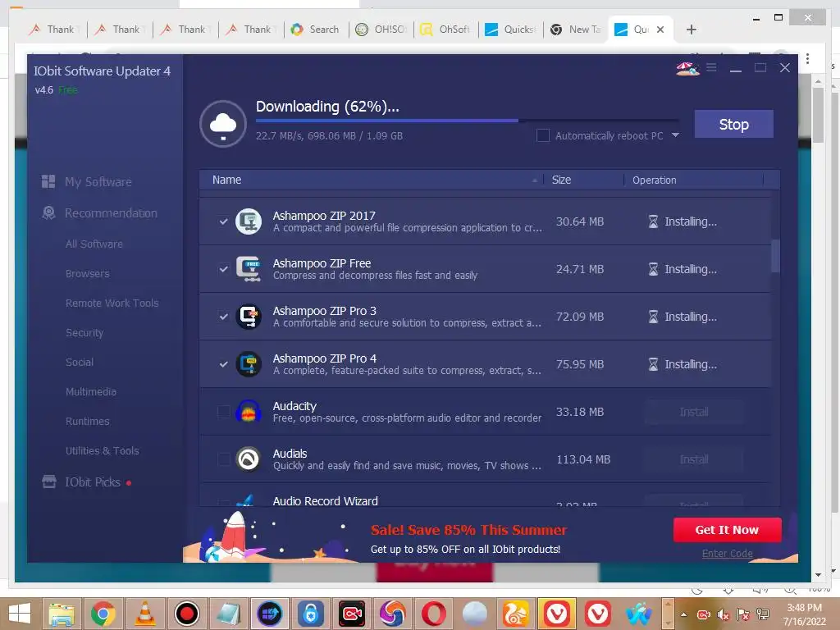Image resolution: width=840 pixels, height=630 pixels.
Task: Click Install button for Audacity
Action: [x=694, y=412]
